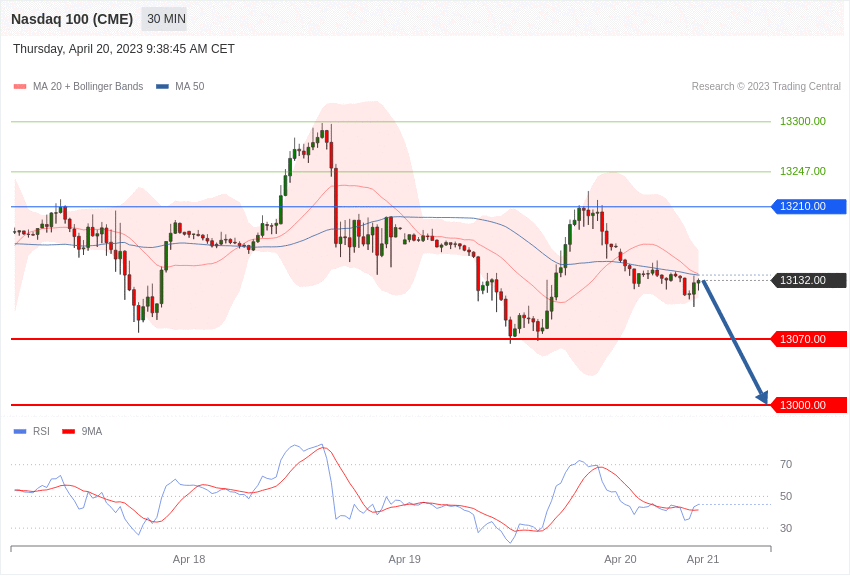Click the Nasdaq 100 (CME) title
The image size is (850, 576).
point(72,19)
